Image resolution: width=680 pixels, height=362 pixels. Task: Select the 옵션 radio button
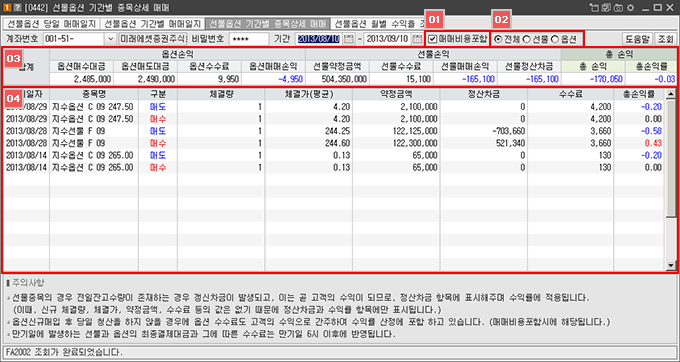[x=555, y=39]
